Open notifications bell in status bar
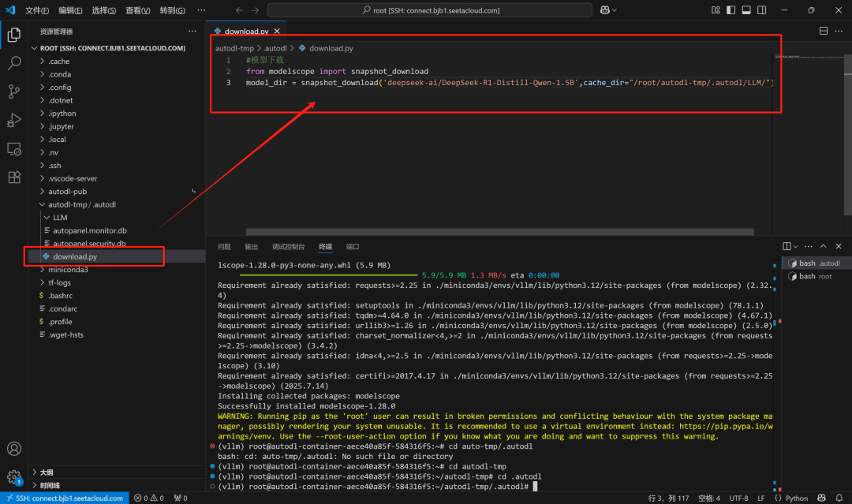 839,498
